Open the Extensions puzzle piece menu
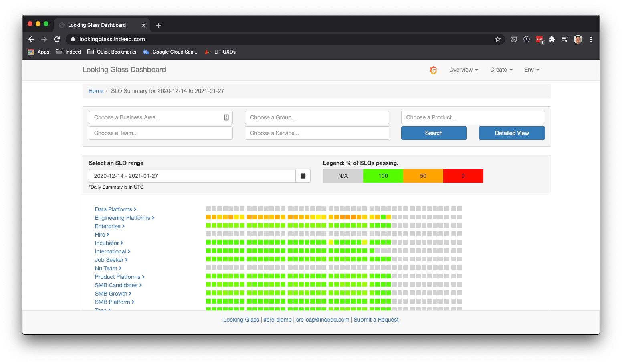The image size is (622, 364). 552,39
